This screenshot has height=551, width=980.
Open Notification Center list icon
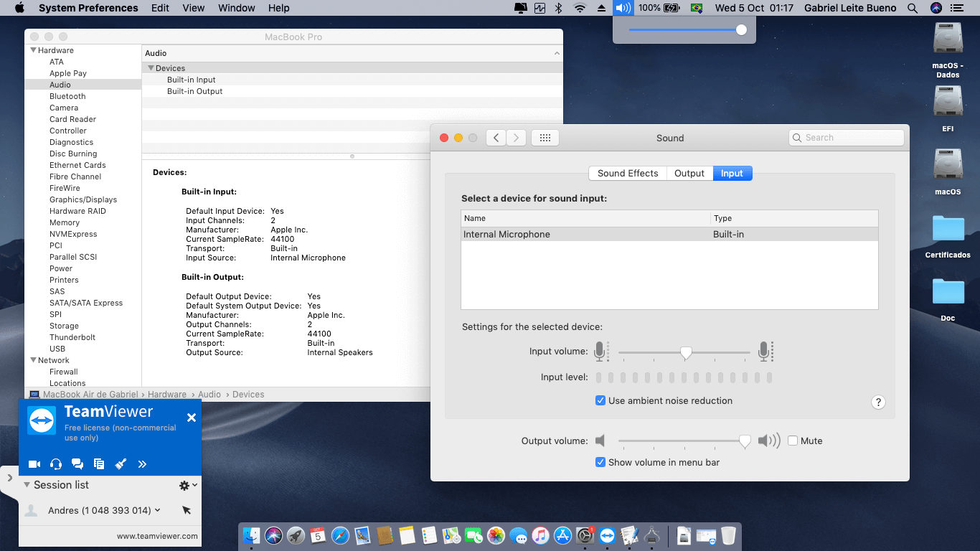956,8
